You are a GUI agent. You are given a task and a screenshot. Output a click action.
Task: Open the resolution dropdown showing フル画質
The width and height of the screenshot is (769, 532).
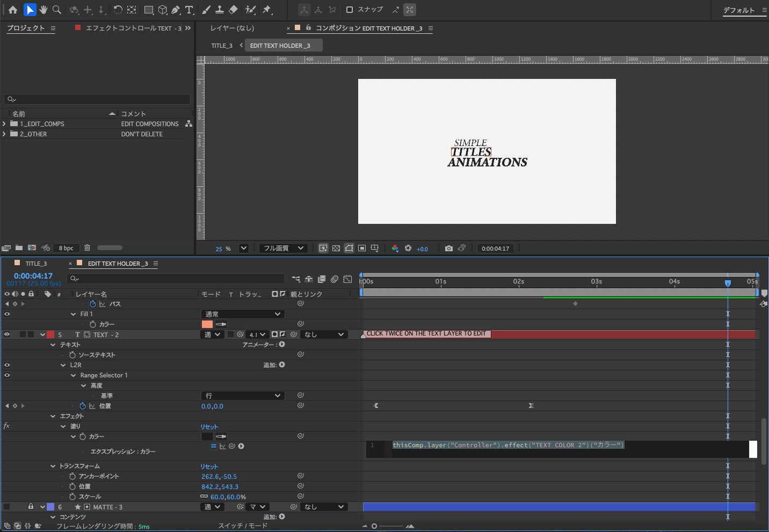284,249
